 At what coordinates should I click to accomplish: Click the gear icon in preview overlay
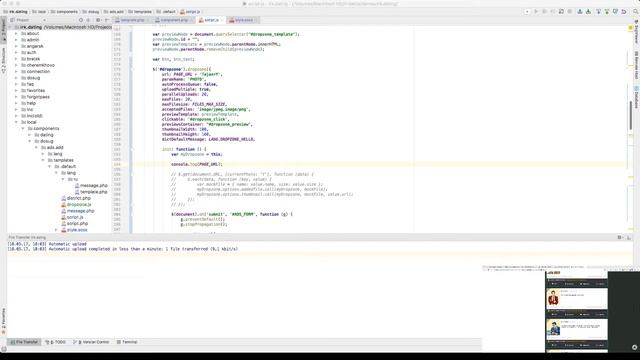(634, 347)
